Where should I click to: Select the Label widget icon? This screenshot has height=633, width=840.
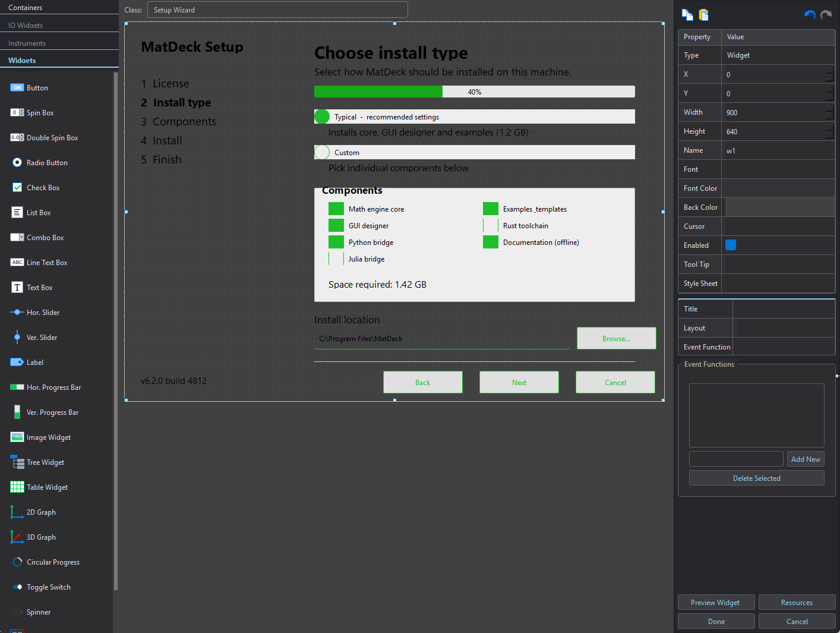click(17, 362)
